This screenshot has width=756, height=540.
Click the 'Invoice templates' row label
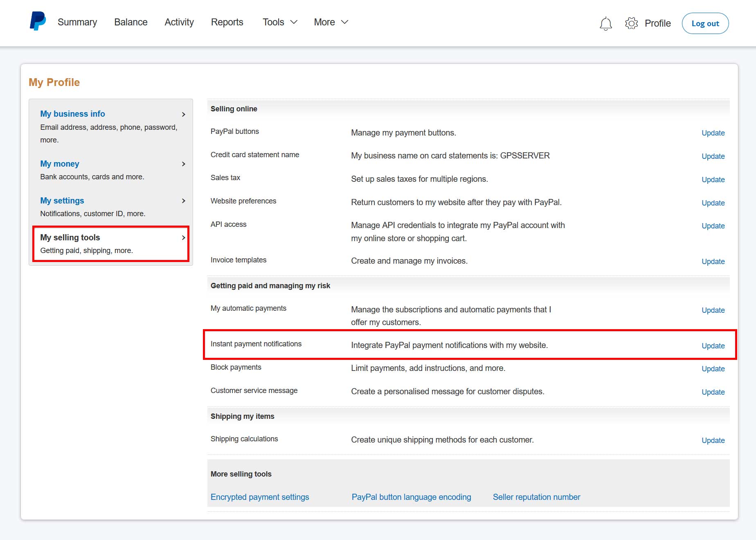(x=239, y=260)
